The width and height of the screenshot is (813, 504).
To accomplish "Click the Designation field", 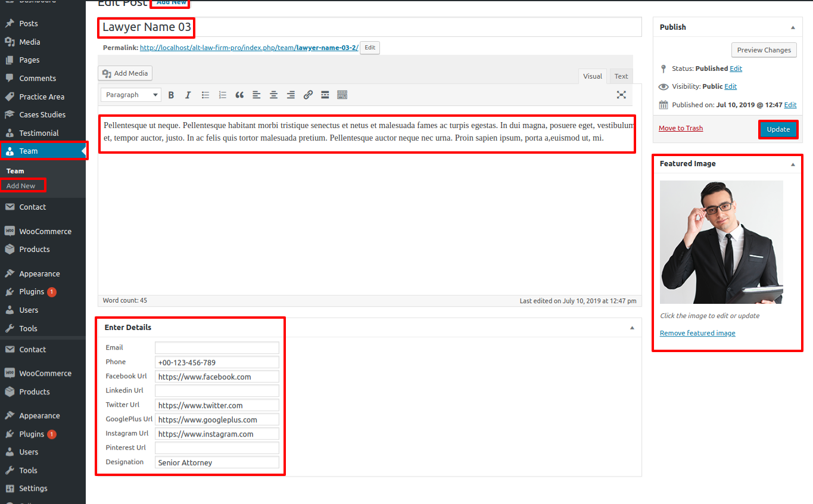I will coord(217,462).
